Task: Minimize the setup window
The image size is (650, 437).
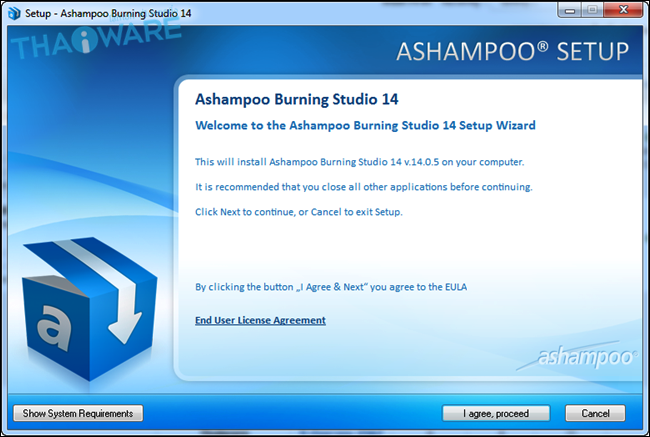Action: [570, 10]
